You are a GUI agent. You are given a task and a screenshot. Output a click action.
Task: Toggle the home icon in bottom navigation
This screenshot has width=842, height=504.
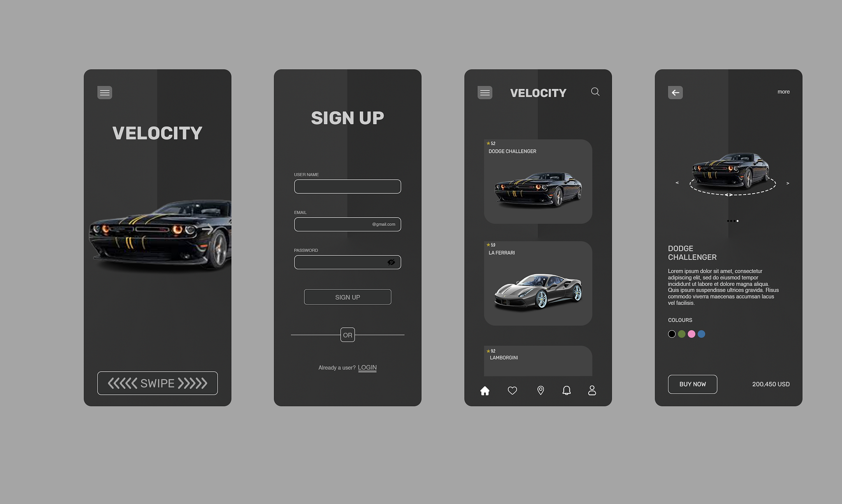(485, 391)
